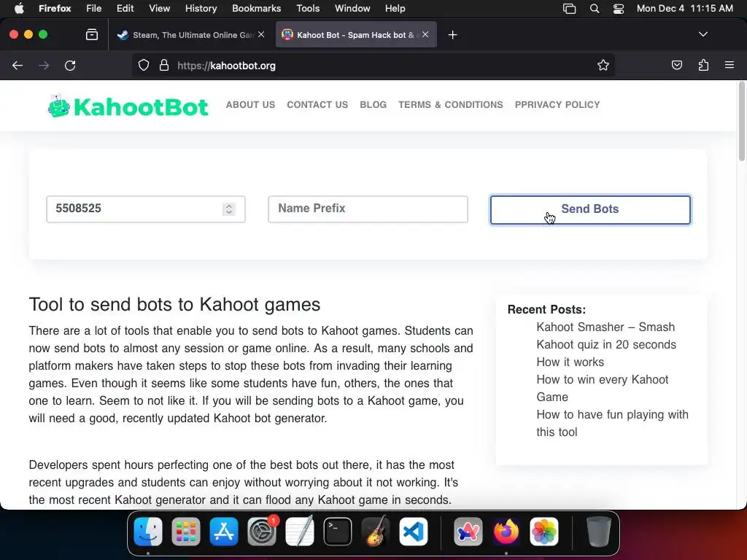Open Kahoot Smasher recent post
This screenshot has height=560, width=747.
click(x=606, y=335)
